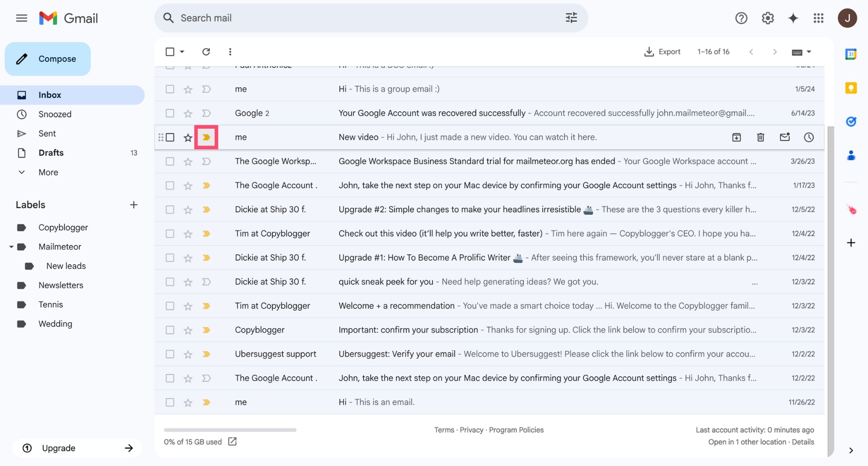The height and width of the screenshot is (466, 868).
Task: Check the Google Account recovered email checkbox
Action: [x=170, y=113]
